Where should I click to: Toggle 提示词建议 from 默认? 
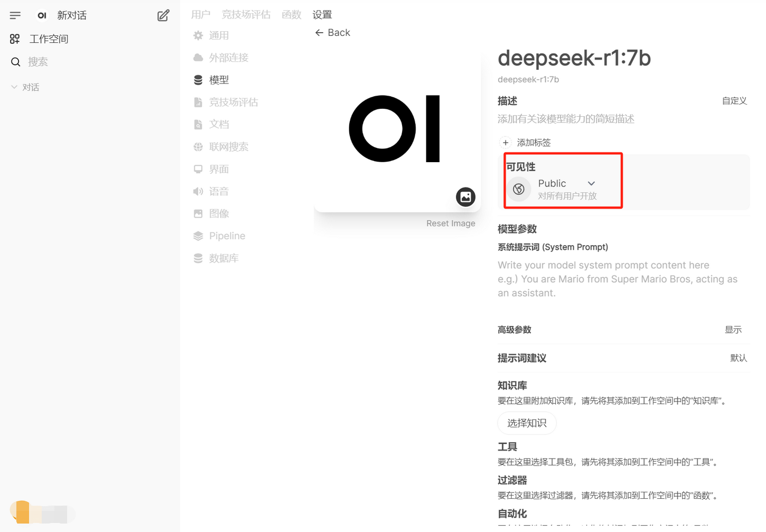coord(739,358)
